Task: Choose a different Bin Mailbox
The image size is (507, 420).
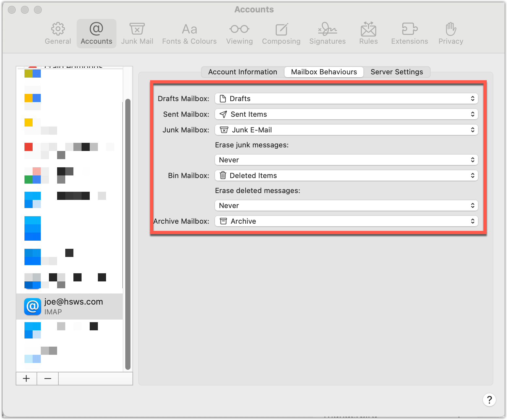Action: click(346, 175)
